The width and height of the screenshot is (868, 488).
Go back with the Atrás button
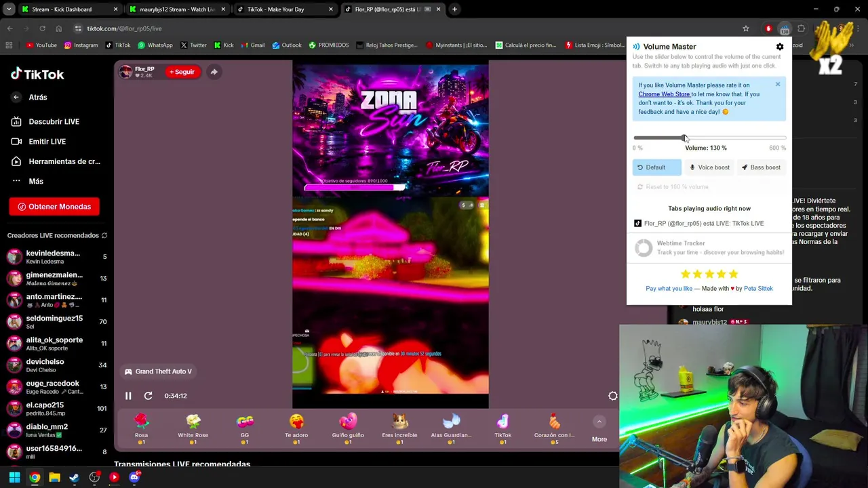[29, 97]
